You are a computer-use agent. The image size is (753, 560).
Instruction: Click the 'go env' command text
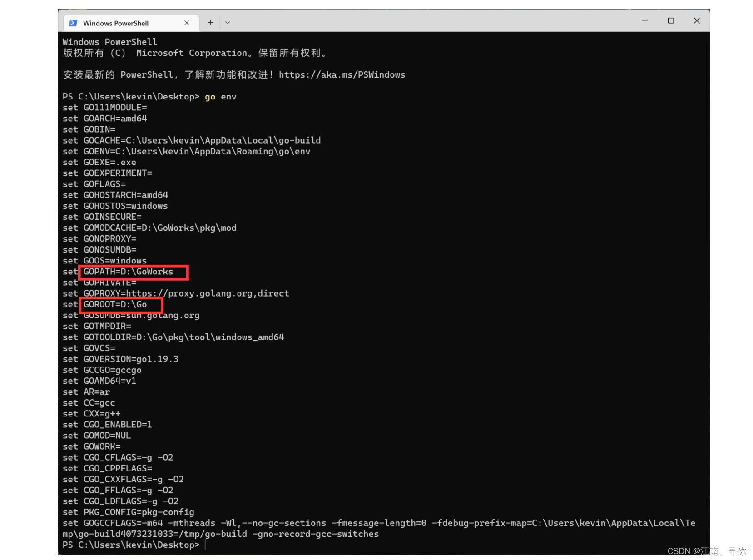221,97
